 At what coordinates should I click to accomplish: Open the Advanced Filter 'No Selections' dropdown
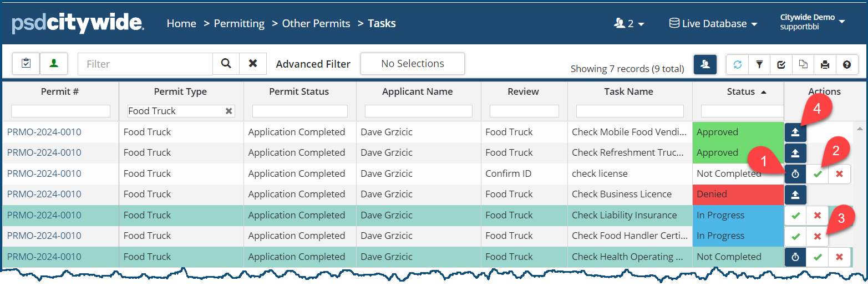pyautogui.click(x=412, y=64)
